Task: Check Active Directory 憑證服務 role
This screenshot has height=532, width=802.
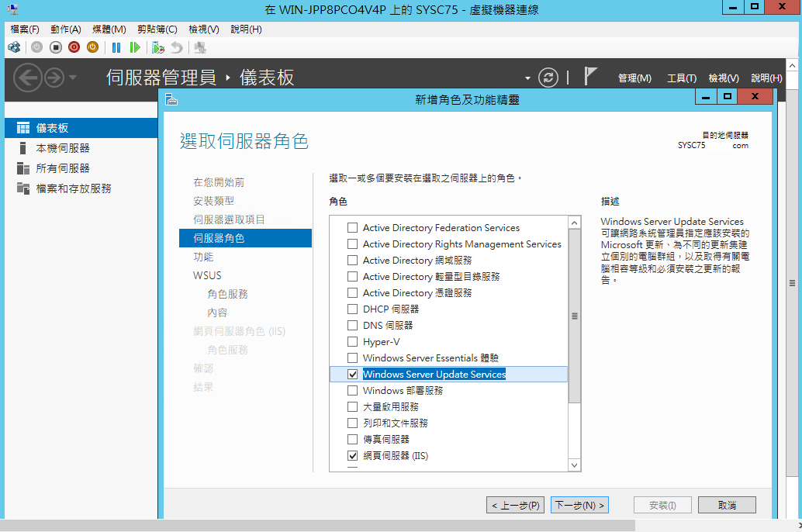Action: click(x=352, y=293)
